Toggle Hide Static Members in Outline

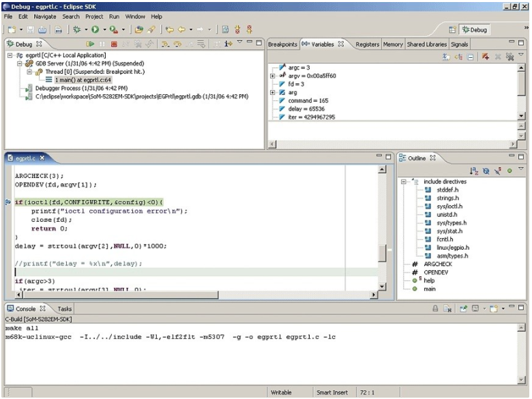(x=497, y=171)
